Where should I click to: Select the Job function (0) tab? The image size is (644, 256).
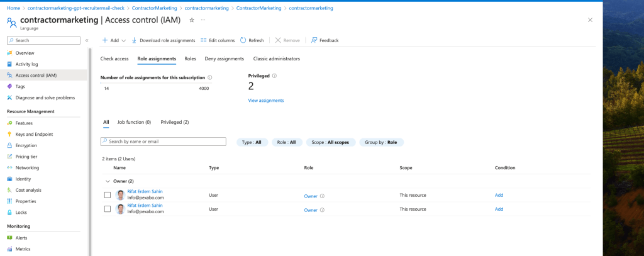(135, 122)
